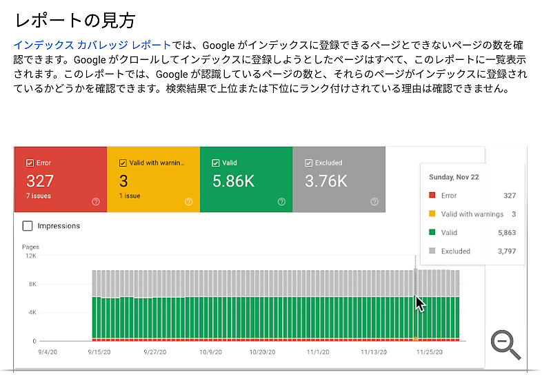Toggle the Valid checkbox in green card
The height and width of the screenshot is (392, 542).
click(x=216, y=163)
